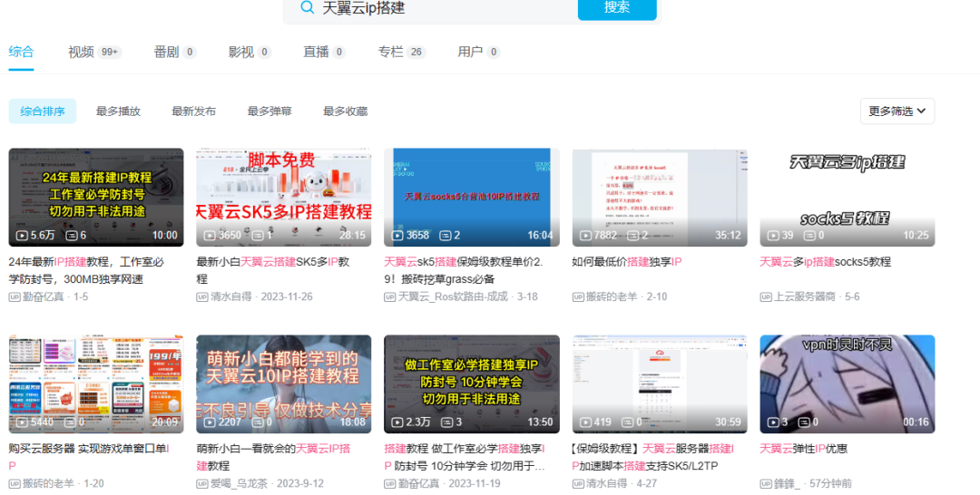Select 综合排序 sort option
Viewport: 980px width, 495px height.
click(43, 112)
